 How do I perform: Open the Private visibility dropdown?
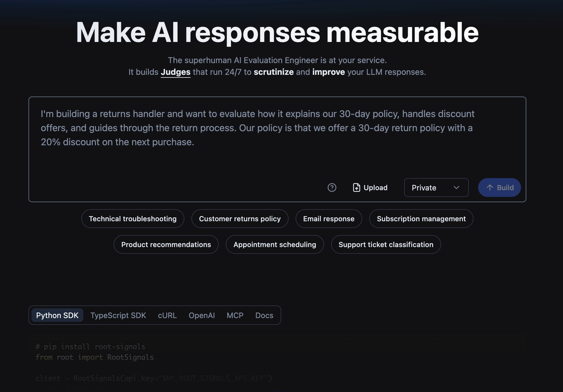(x=436, y=187)
